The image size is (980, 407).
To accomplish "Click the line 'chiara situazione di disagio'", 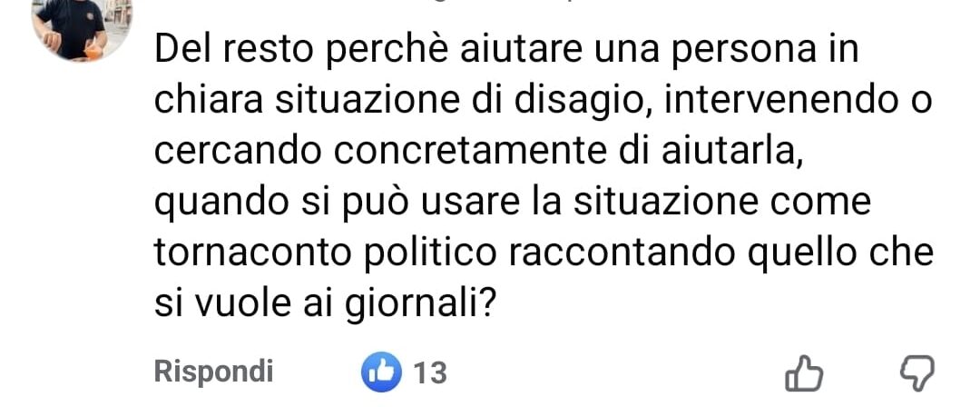I will click(x=544, y=102).
